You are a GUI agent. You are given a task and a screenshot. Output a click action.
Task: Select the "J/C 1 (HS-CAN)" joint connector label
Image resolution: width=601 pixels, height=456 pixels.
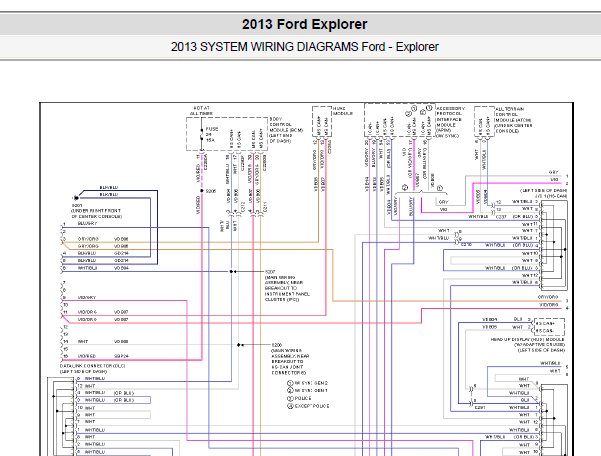point(552,196)
